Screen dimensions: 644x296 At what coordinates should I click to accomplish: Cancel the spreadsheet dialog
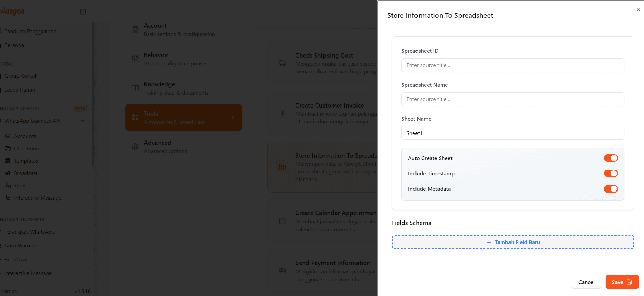click(586, 282)
